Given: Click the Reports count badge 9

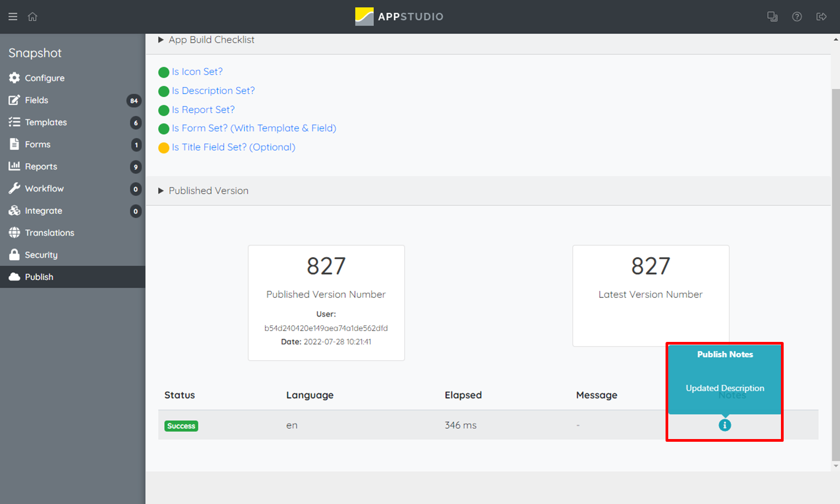Looking at the screenshot, I should coord(136,167).
